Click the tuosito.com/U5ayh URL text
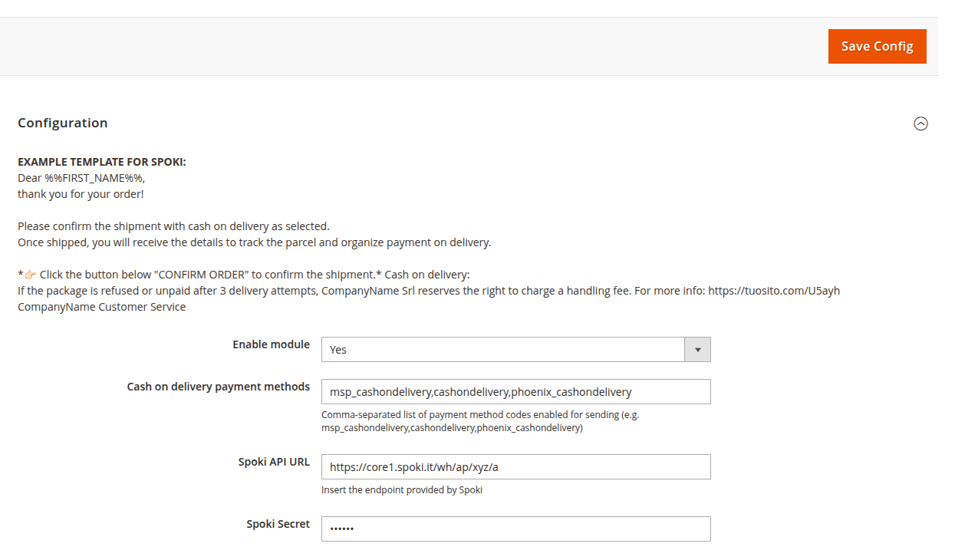The image size is (955, 560). click(774, 291)
